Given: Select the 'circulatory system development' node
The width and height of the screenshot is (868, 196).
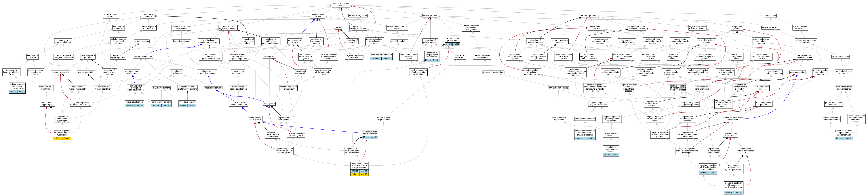Looking at the screenshot, I should [207, 72].
